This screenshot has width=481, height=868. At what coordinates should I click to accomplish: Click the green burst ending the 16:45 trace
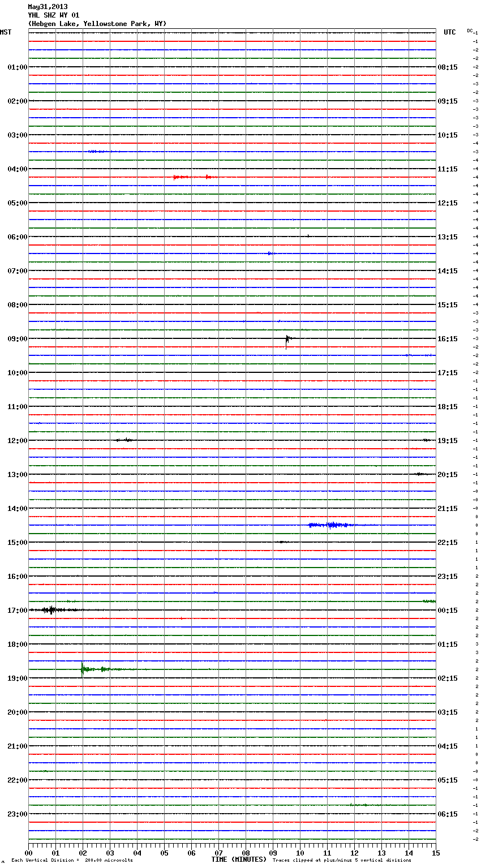click(x=429, y=601)
